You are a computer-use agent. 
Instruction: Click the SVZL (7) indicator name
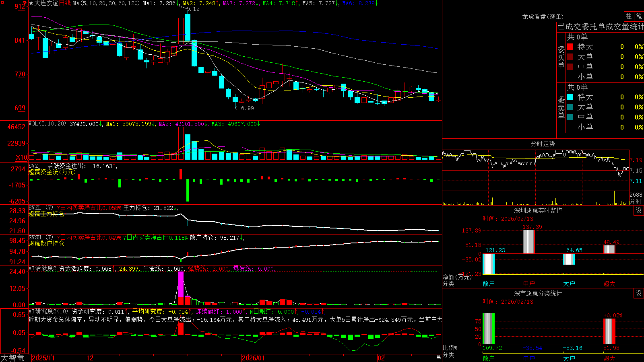[x=41, y=208]
